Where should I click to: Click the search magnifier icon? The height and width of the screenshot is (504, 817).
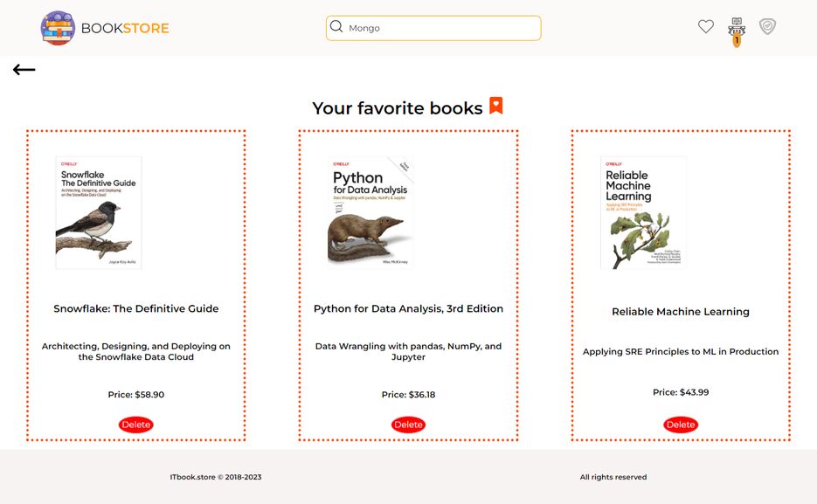click(336, 26)
